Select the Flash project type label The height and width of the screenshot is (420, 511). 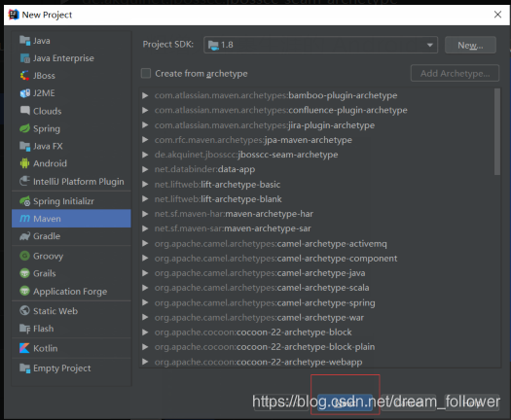tap(44, 329)
